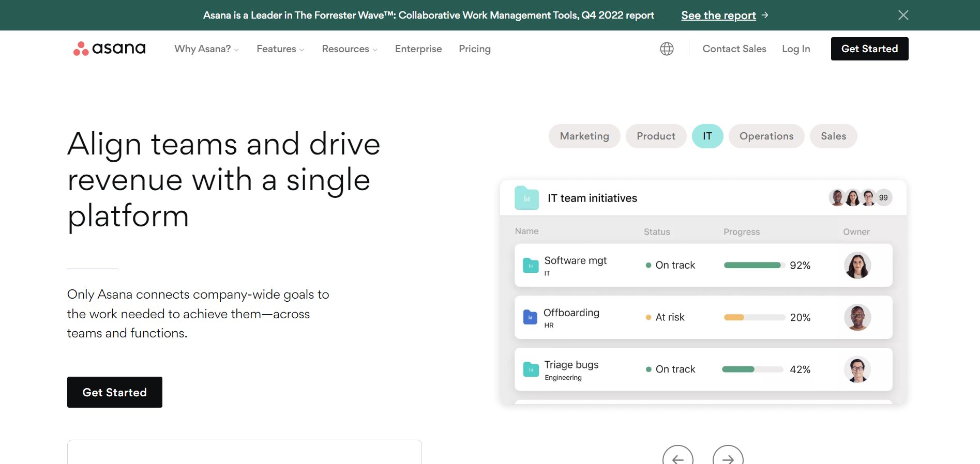This screenshot has height=464, width=980.
Task: Open the language globe selector
Action: click(667, 49)
